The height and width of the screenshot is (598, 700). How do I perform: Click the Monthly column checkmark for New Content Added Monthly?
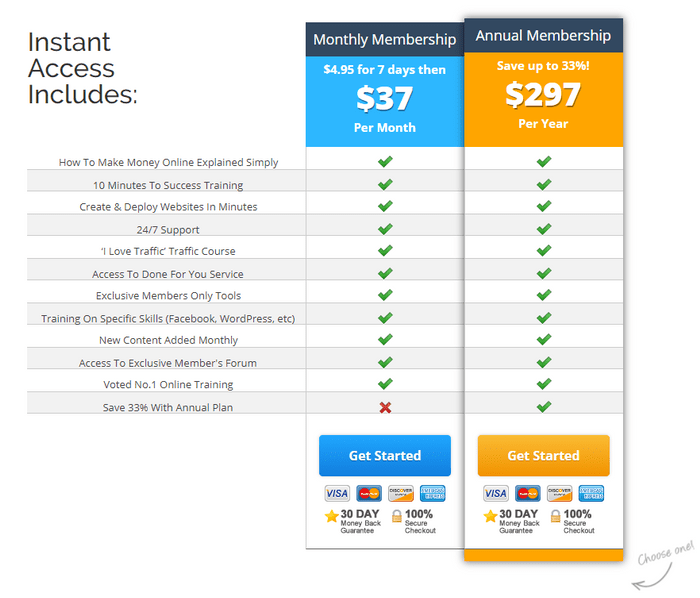click(x=385, y=339)
